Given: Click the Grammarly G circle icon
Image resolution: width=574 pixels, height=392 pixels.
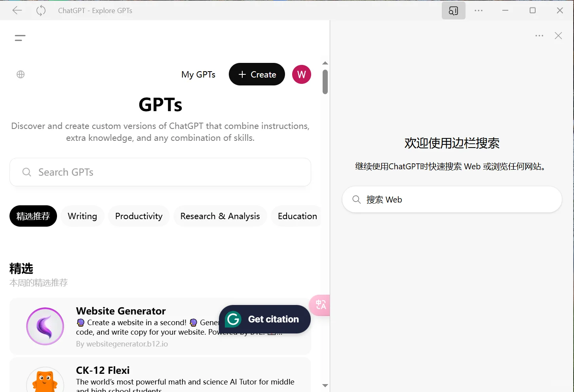Looking at the screenshot, I should pyautogui.click(x=233, y=319).
